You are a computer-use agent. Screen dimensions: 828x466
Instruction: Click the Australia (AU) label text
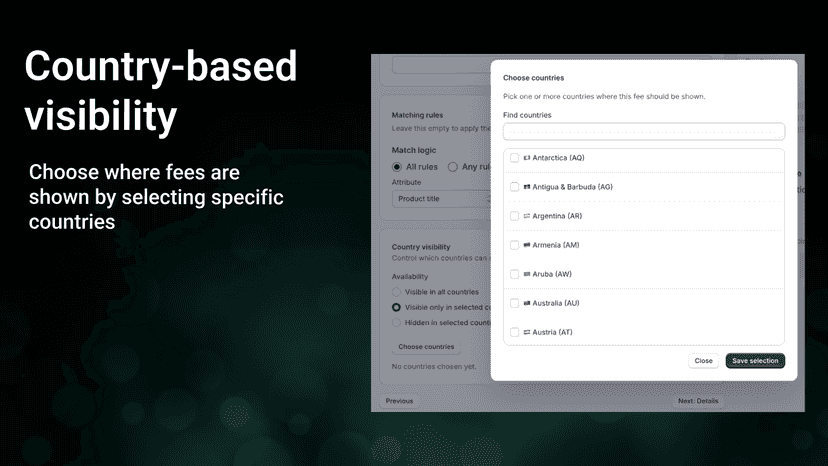[x=556, y=303]
